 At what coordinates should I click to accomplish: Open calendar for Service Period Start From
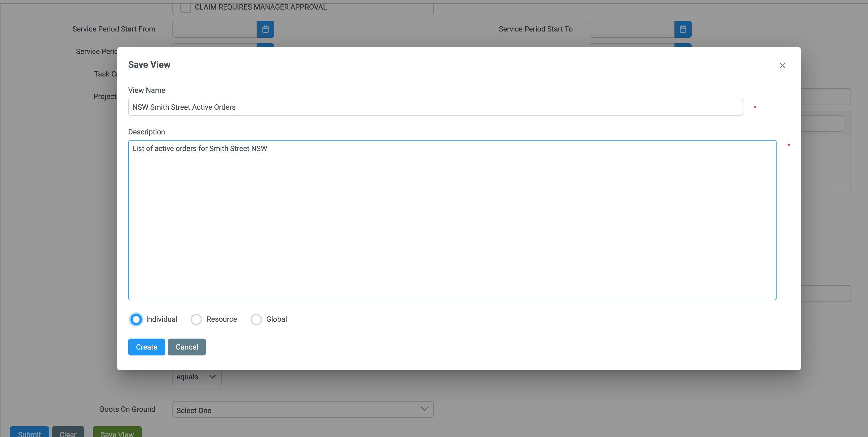(x=265, y=29)
